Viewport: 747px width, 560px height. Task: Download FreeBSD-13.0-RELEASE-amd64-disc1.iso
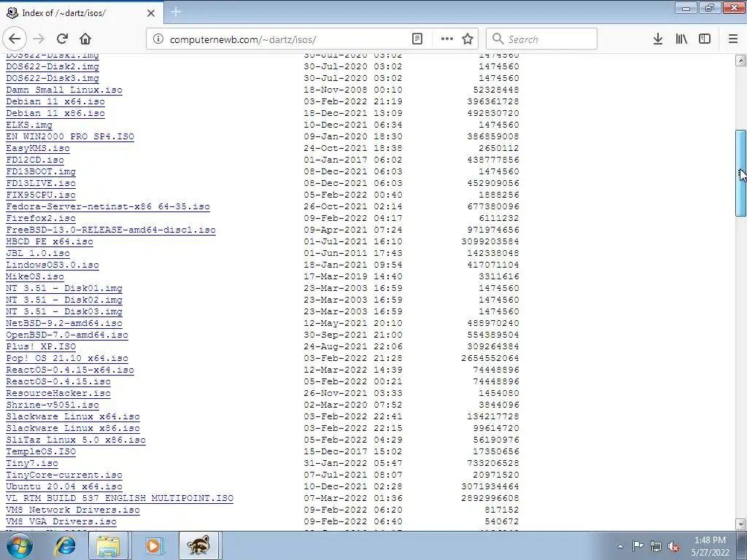point(111,230)
